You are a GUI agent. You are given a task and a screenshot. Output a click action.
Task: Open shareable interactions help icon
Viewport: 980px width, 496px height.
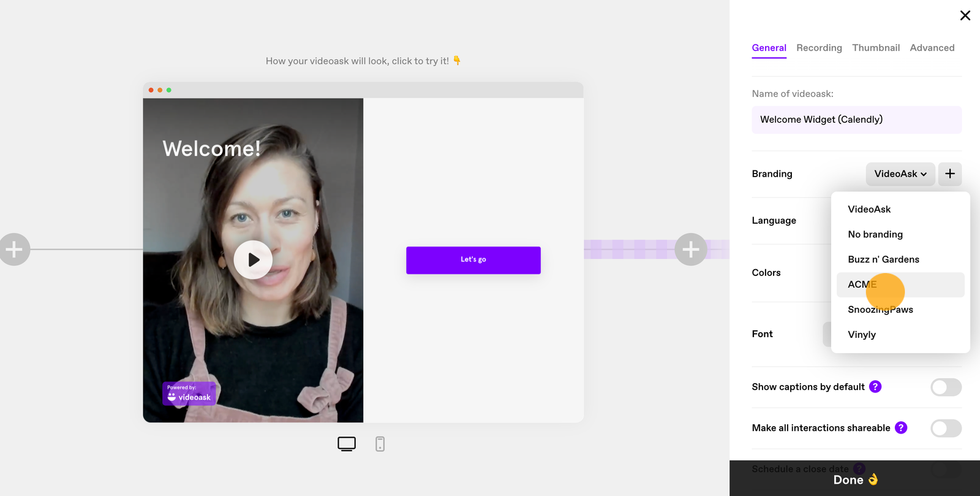[x=901, y=428]
